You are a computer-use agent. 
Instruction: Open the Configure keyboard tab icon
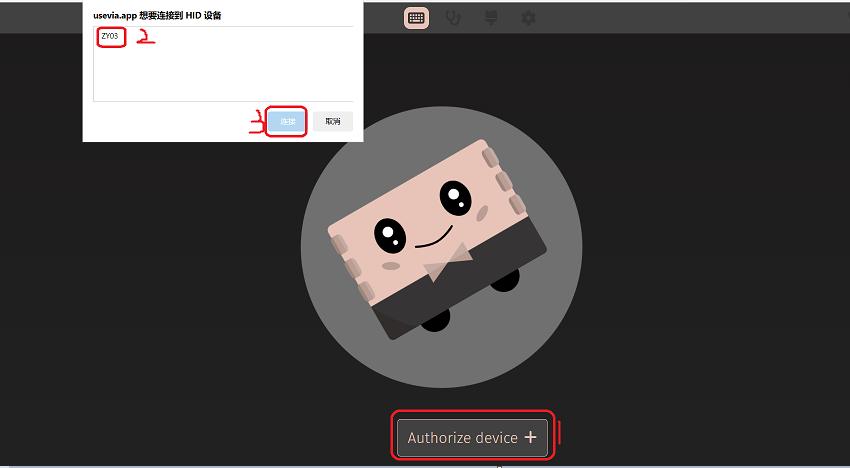pyautogui.click(x=416, y=18)
